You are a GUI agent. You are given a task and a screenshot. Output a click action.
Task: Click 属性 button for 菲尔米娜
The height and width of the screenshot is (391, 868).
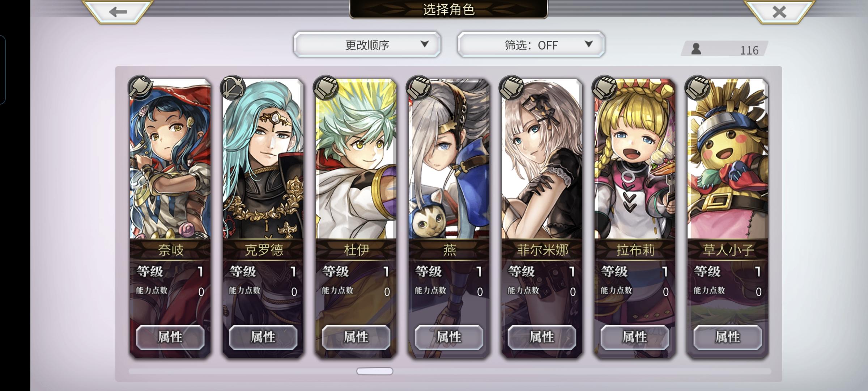542,337
